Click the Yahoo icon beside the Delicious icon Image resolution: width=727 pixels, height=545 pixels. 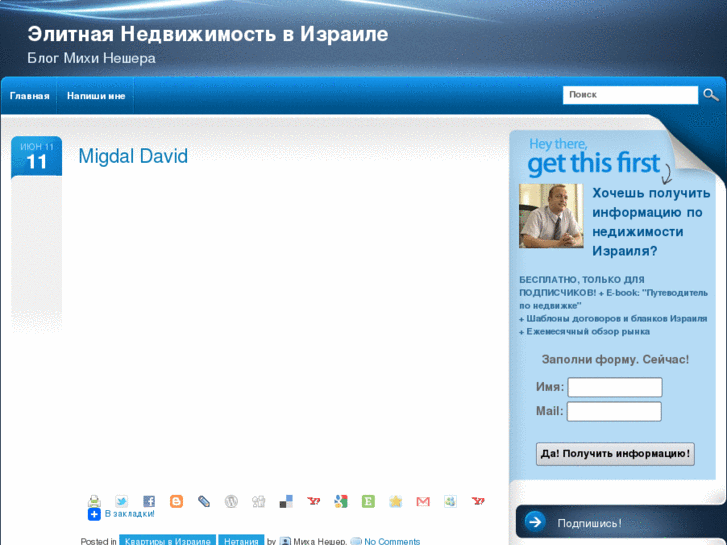(313, 501)
